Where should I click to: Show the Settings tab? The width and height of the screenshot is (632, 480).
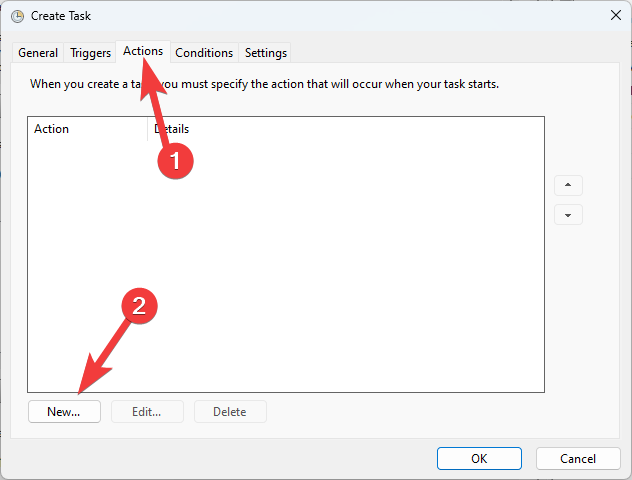pos(266,53)
